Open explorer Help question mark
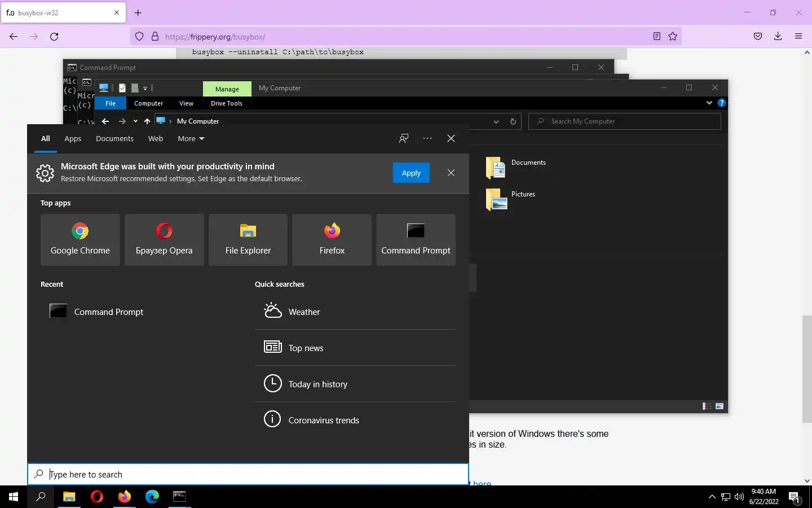The height and width of the screenshot is (508, 812). [x=721, y=103]
